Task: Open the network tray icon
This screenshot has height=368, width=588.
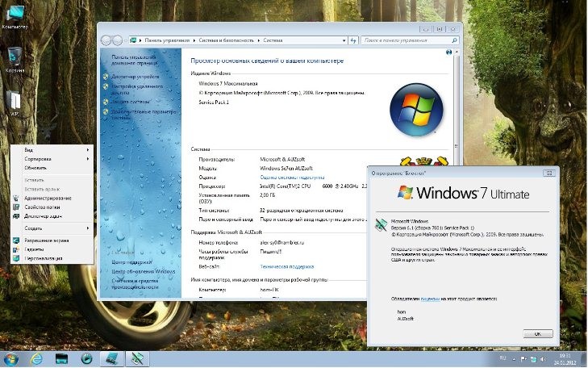Action: coord(533,359)
